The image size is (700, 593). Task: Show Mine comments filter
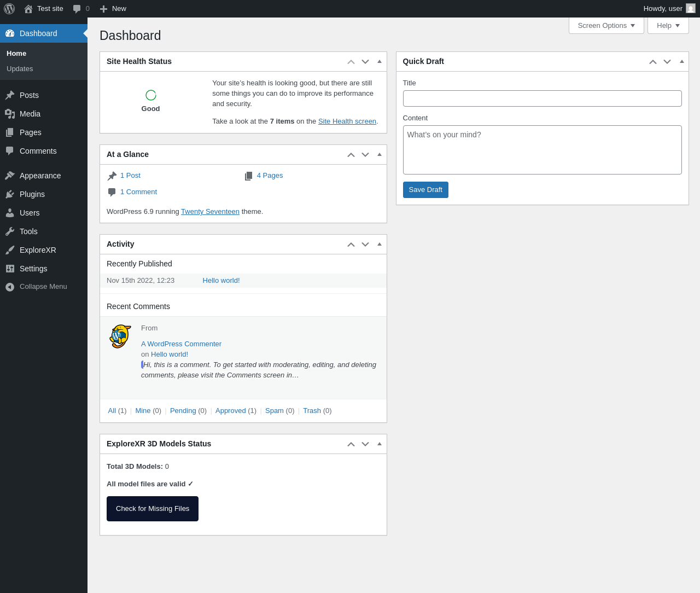click(x=143, y=411)
